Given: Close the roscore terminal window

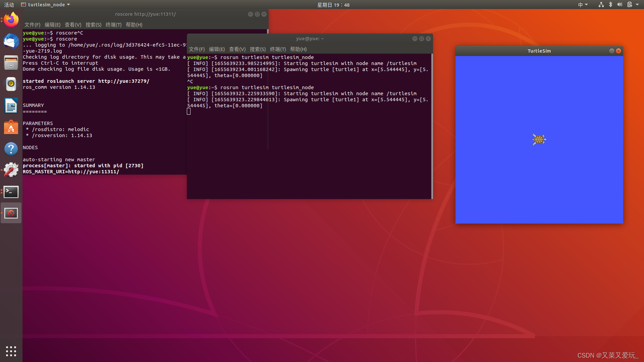Looking at the screenshot, I should 264,14.
